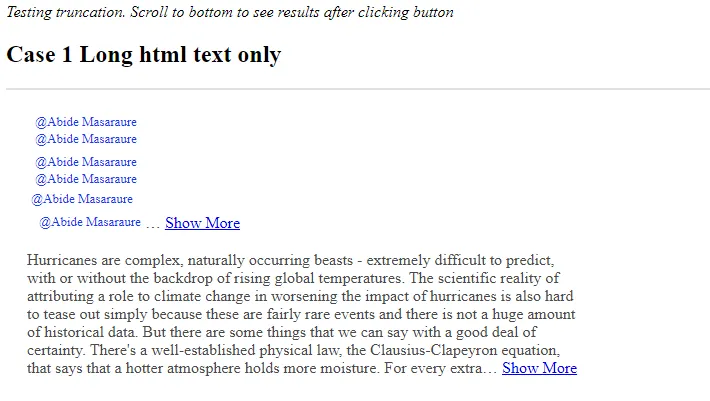Click the ellipsis before the mentions' Show More
710x401 pixels.
point(153,225)
